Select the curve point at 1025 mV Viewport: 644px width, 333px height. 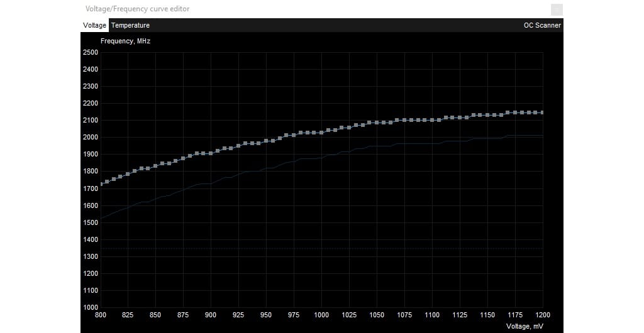(x=349, y=128)
